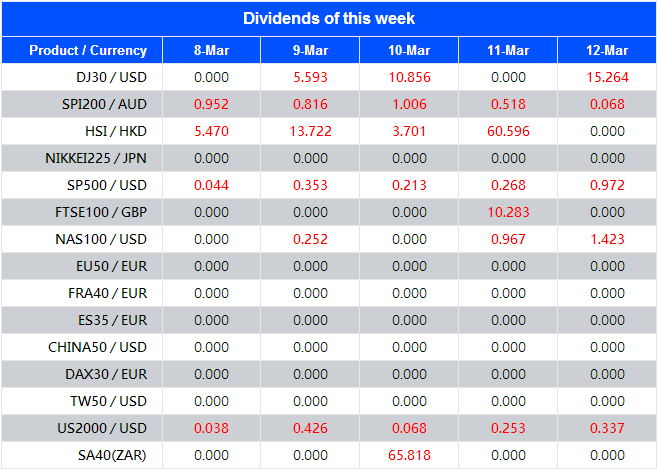Select the NAS100 / USD row label
The image size is (658, 470).
pyautogui.click(x=101, y=239)
